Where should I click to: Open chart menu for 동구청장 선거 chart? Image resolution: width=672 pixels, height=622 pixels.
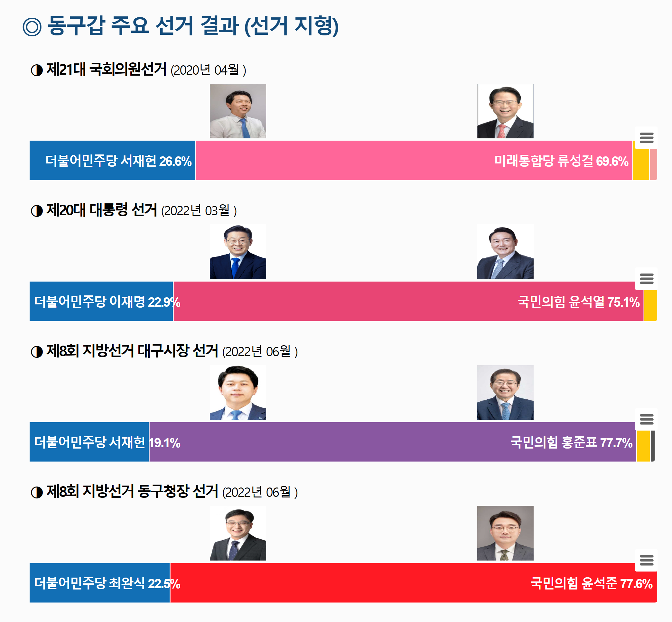tap(646, 560)
